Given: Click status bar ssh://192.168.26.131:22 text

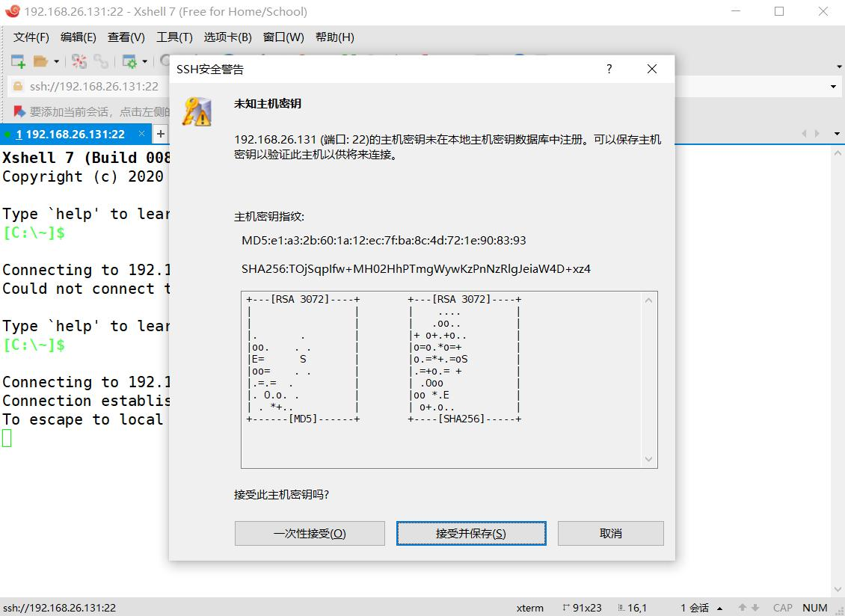Looking at the screenshot, I should (59, 608).
